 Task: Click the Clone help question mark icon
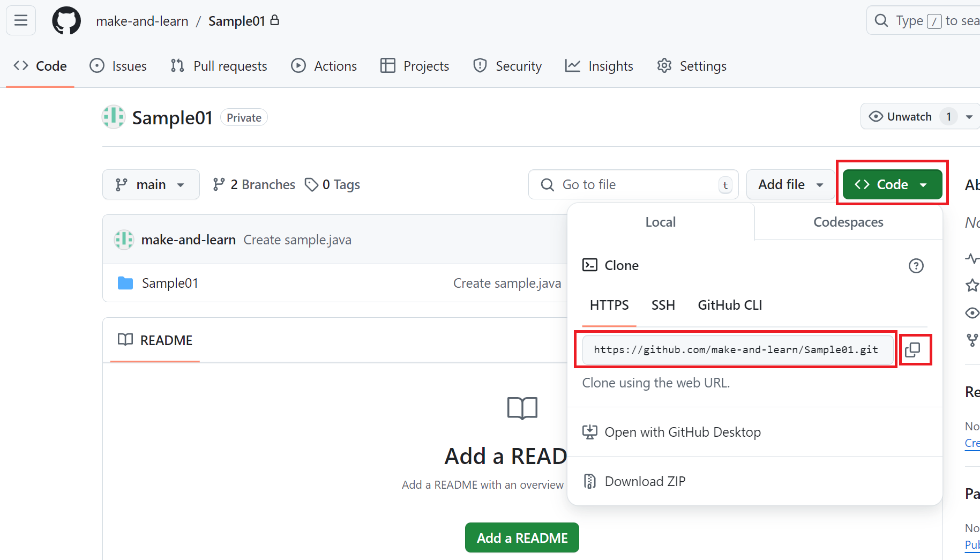(x=916, y=266)
